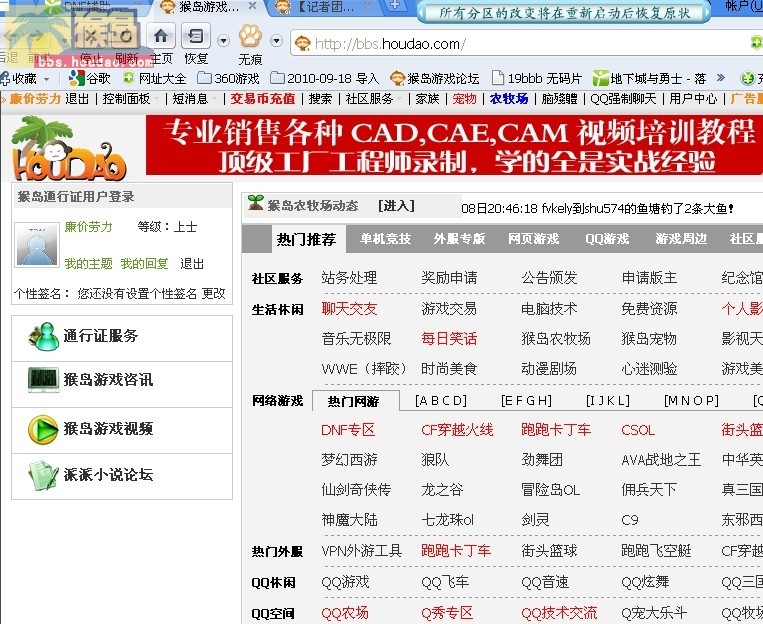Select the QQ游戏 category tab
This screenshot has height=624, width=763.
(607, 239)
